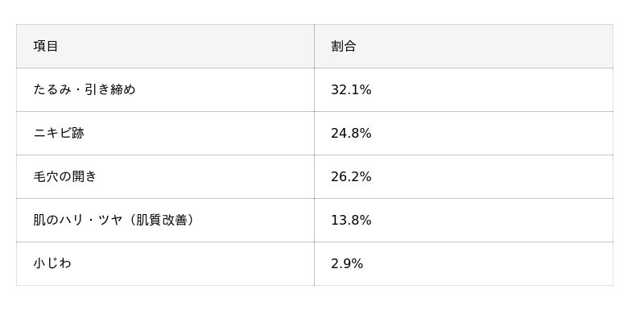Click the 毛穴の開き row label
The height and width of the screenshot is (310, 644).
(x=65, y=176)
